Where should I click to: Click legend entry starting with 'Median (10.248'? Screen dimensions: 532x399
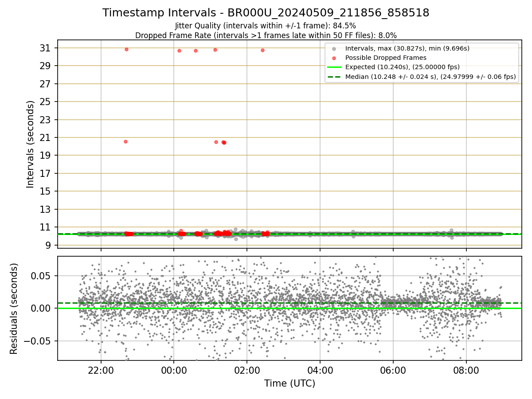point(430,77)
